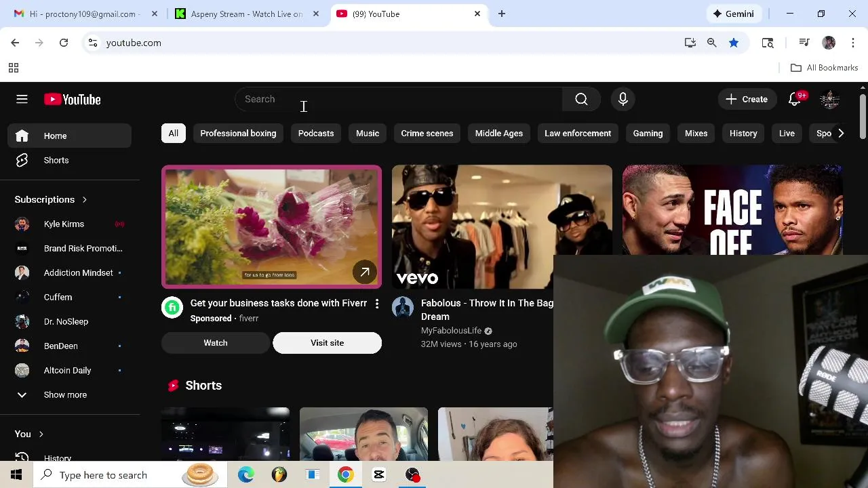Click the bookmark star icon
The image size is (868, 488).
(x=734, y=43)
